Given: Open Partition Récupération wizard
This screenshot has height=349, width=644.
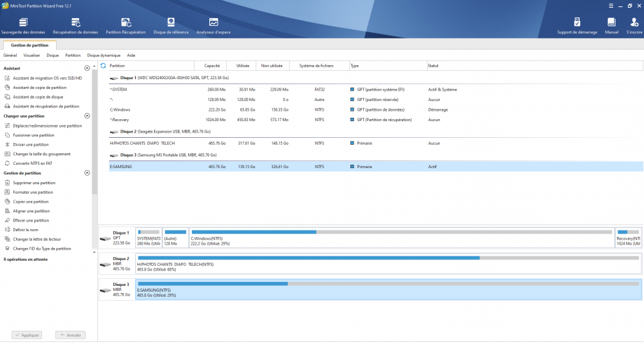Looking at the screenshot, I should [x=126, y=24].
